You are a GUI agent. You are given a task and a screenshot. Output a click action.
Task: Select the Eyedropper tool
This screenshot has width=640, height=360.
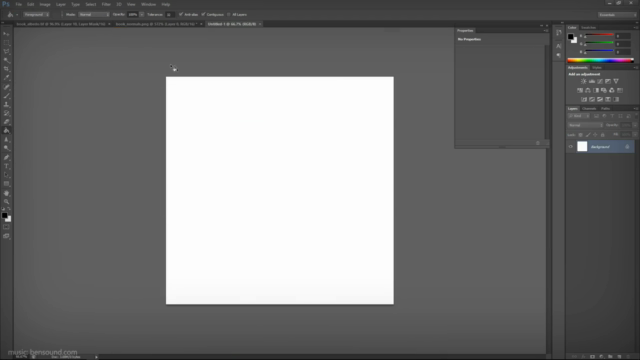click(x=7, y=78)
